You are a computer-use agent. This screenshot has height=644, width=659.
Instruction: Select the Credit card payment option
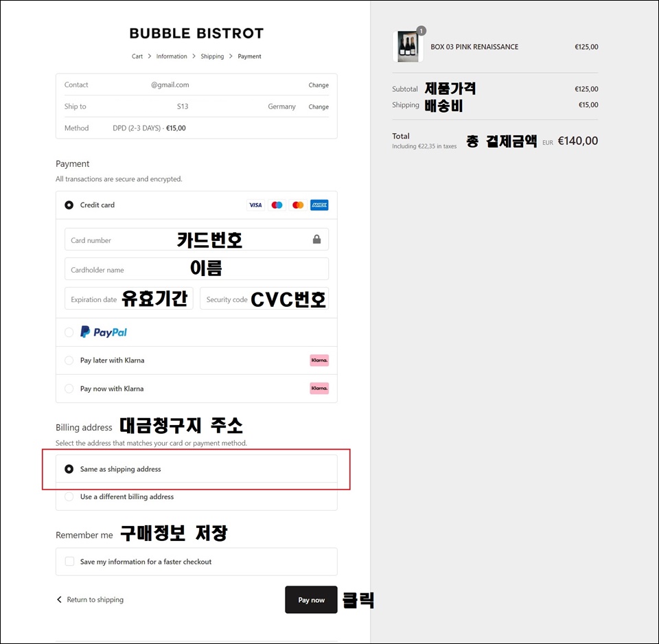tap(69, 205)
